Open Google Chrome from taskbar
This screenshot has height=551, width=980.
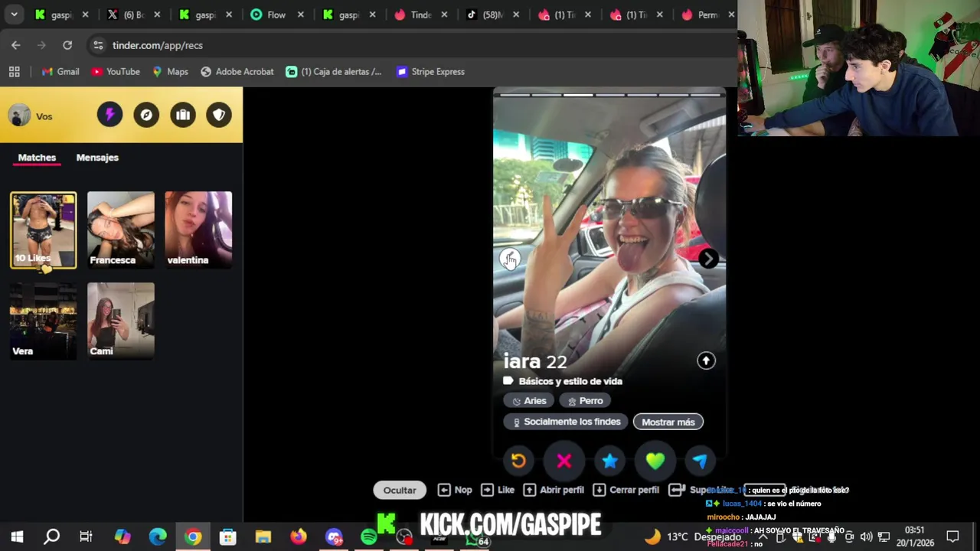click(193, 536)
